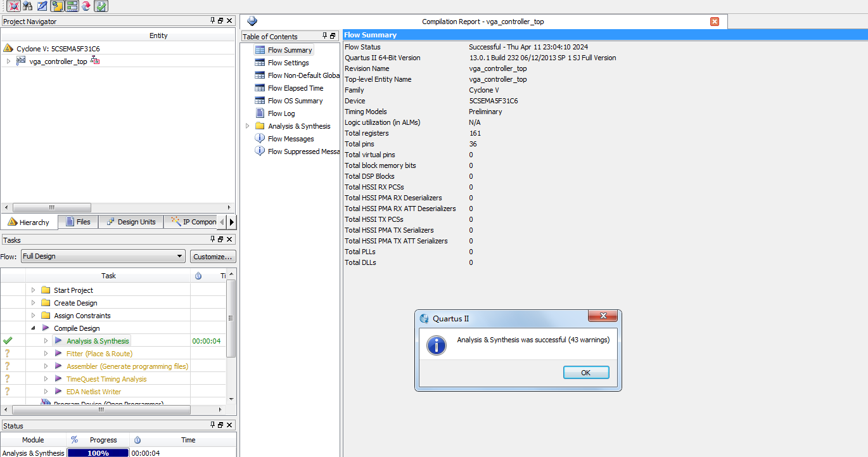The width and height of the screenshot is (868, 457).
Task: Click OK in the Quartus II dialog
Action: 586,373
